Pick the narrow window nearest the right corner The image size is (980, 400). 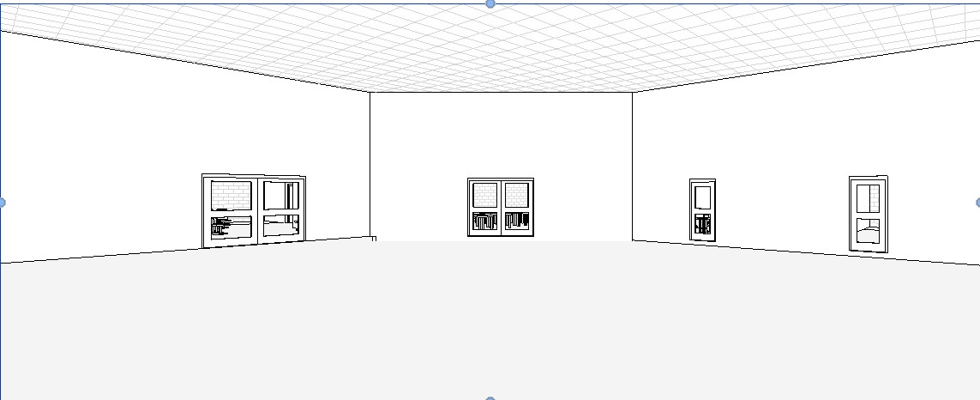point(702,210)
